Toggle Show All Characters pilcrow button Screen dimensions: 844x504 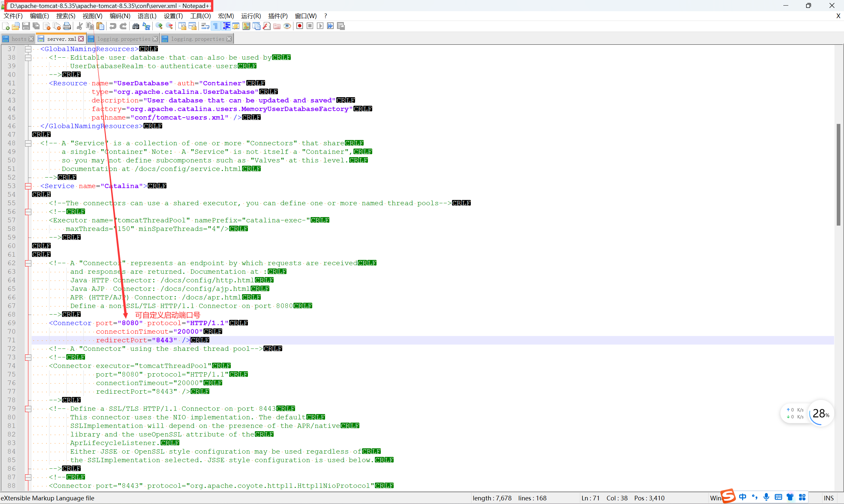216,26
